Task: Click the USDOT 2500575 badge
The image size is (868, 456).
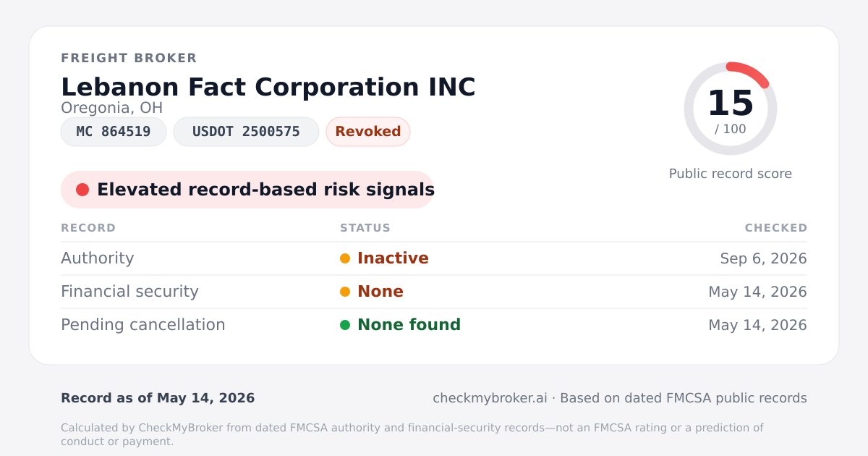Action: point(246,132)
